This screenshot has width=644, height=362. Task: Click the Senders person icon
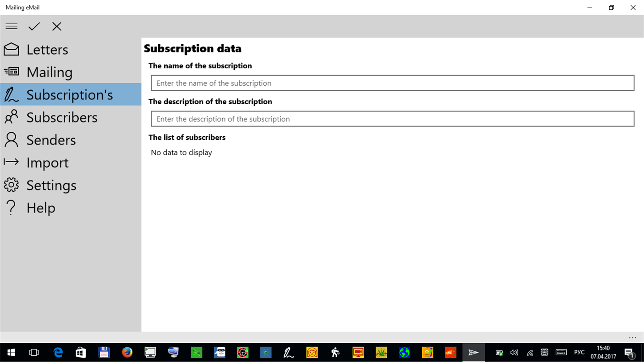[x=11, y=140]
